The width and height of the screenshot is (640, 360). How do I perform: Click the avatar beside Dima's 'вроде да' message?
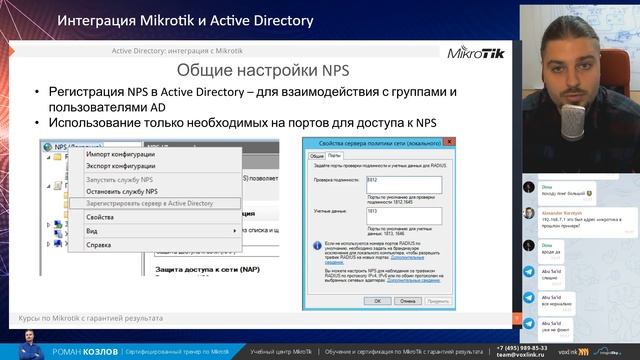pyautogui.click(x=529, y=245)
